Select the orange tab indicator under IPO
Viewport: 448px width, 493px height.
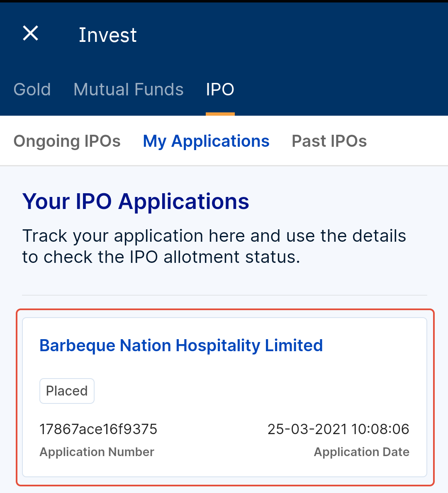pos(220,113)
